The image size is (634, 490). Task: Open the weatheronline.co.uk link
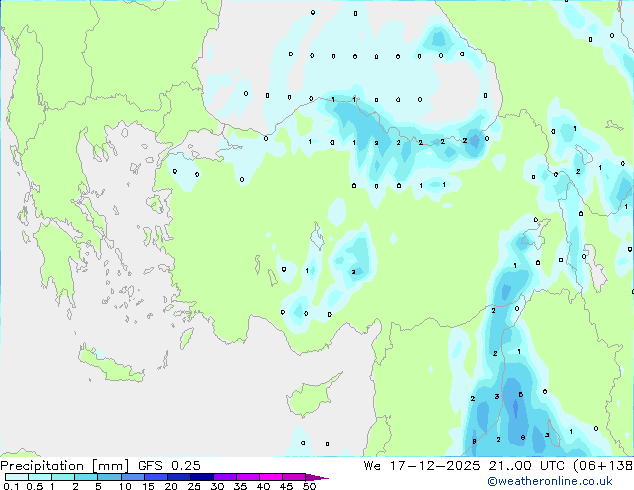click(x=550, y=481)
